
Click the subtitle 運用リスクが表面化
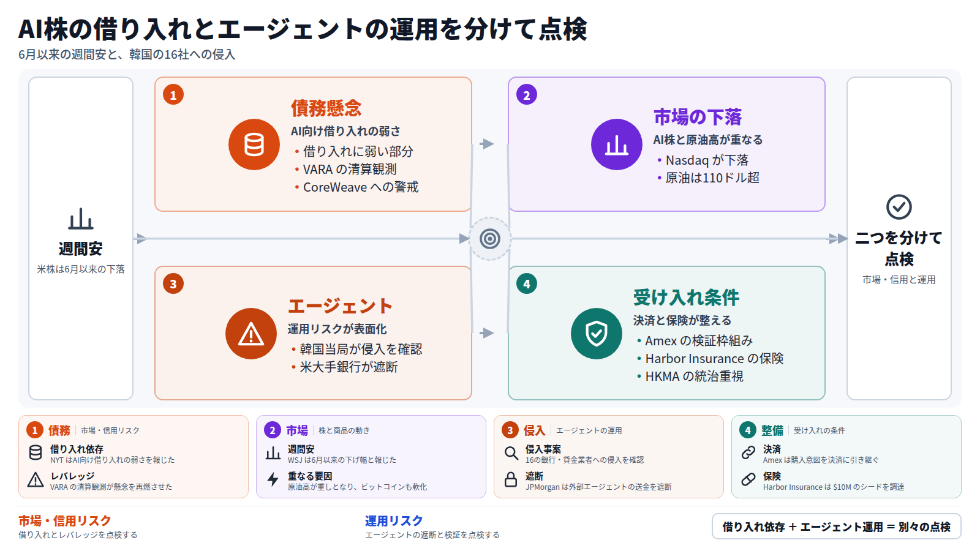tap(337, 329)
